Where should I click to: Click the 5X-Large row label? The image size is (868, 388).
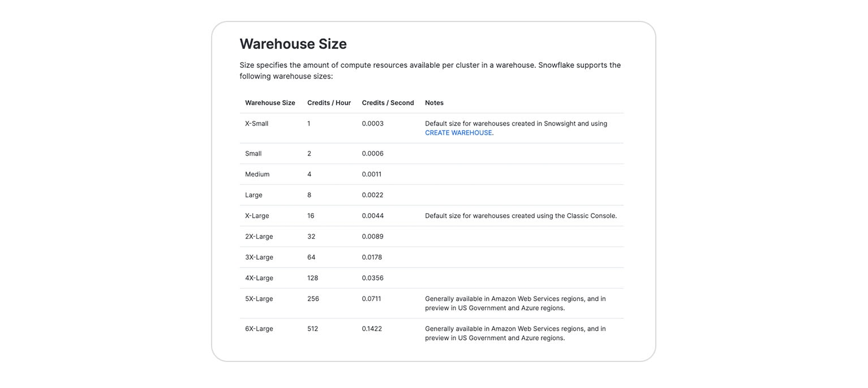click(x=259, y=299)
